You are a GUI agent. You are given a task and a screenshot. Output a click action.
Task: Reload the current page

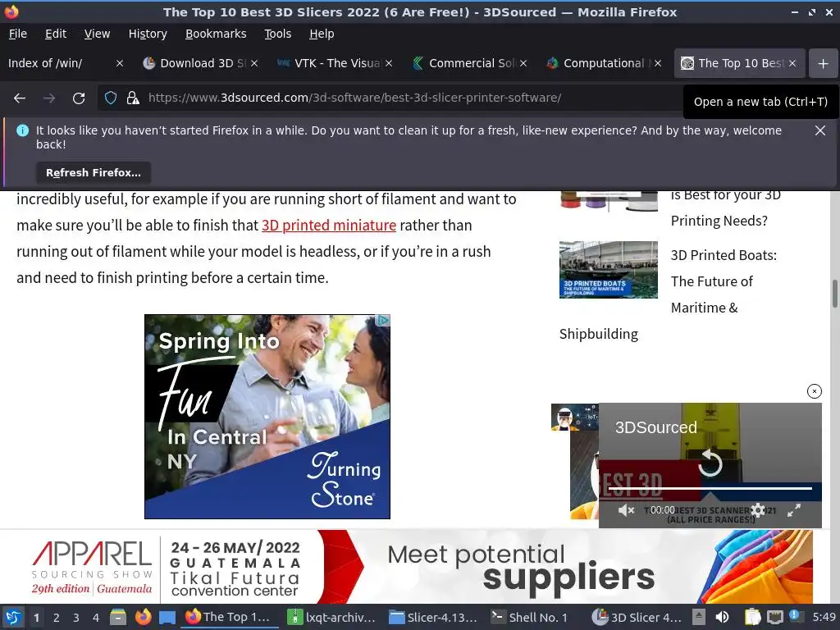[x=79, y=98]
